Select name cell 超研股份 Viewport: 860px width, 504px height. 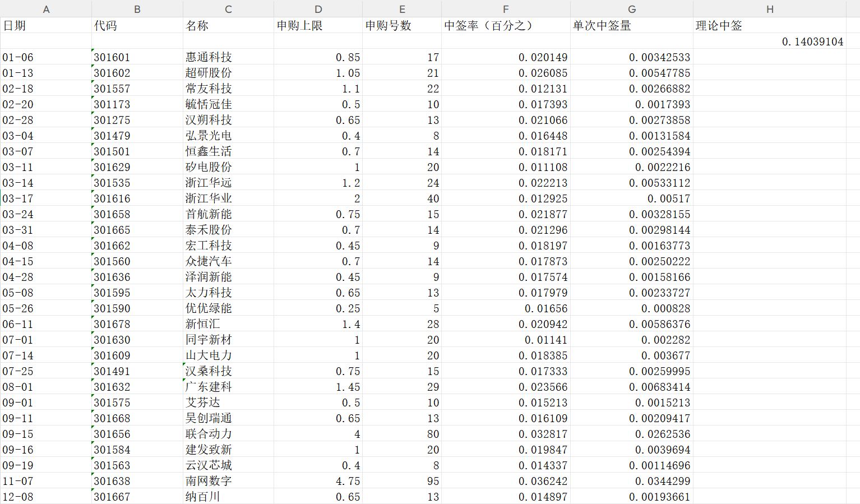click(228, 72)
